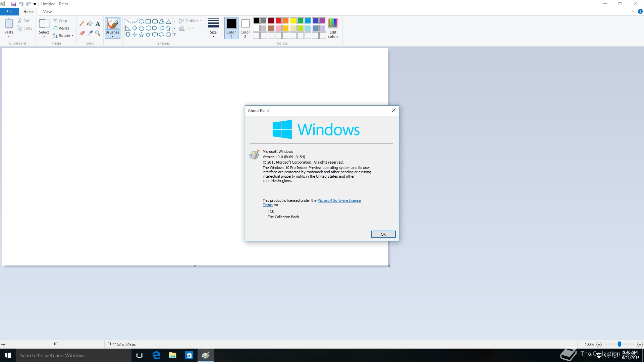Close the About Paint dialog
This screenshot has width=644, height=362.
pos(393,110)
